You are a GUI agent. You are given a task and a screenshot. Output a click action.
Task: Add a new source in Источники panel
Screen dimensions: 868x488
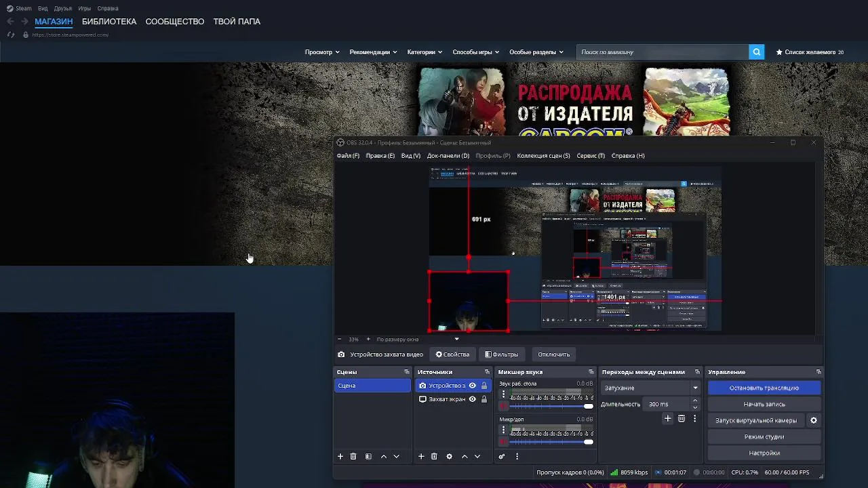click(x=421, y=456)
